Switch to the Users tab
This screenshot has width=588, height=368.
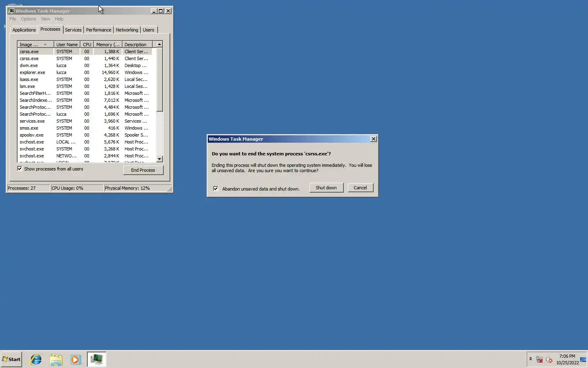(149, 30)
